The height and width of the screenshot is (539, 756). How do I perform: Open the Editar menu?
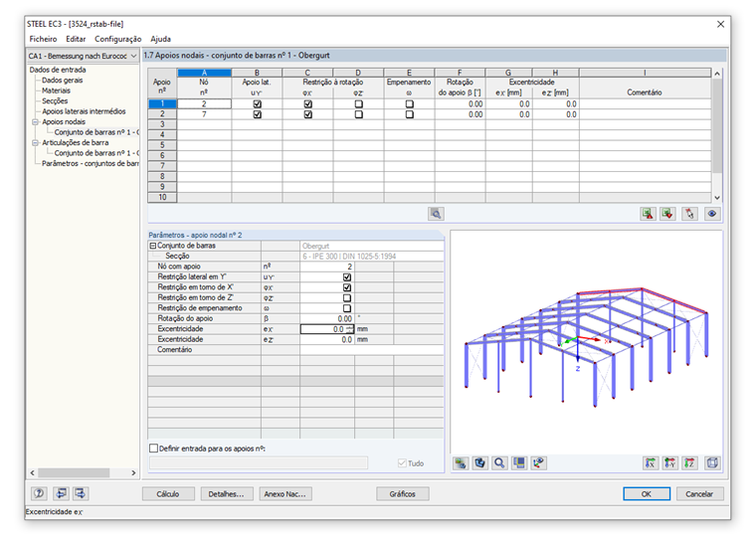click(76, 39)
